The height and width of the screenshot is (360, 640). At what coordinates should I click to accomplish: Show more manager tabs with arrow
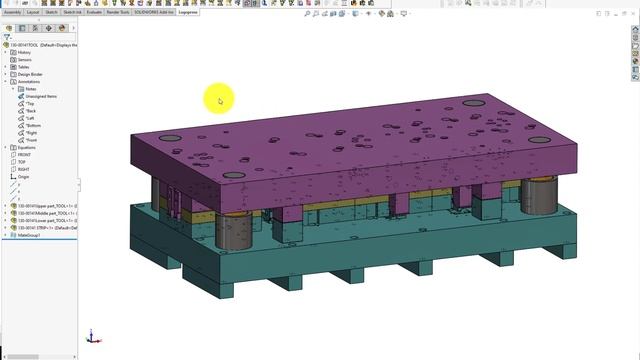tap(73, 28)
